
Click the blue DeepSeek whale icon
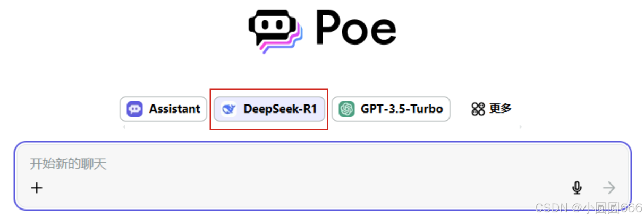[228, 109]
